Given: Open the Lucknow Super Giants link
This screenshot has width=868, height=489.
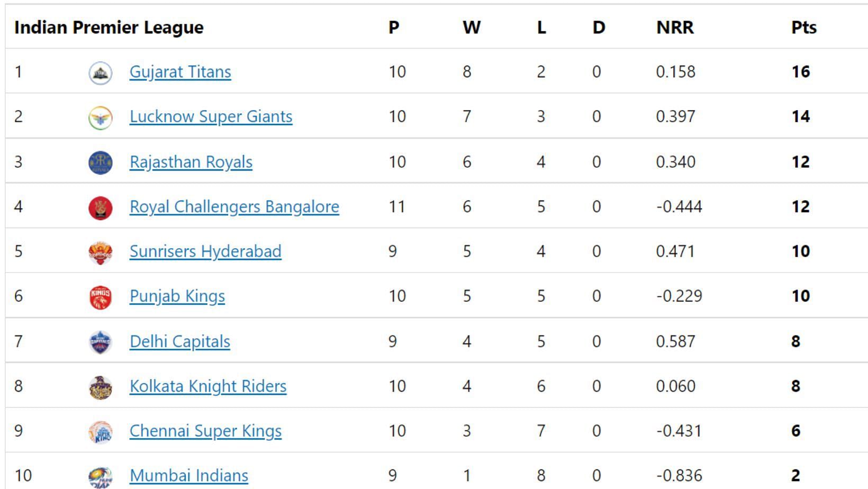Looking at the screenshot, I should 211,116.
